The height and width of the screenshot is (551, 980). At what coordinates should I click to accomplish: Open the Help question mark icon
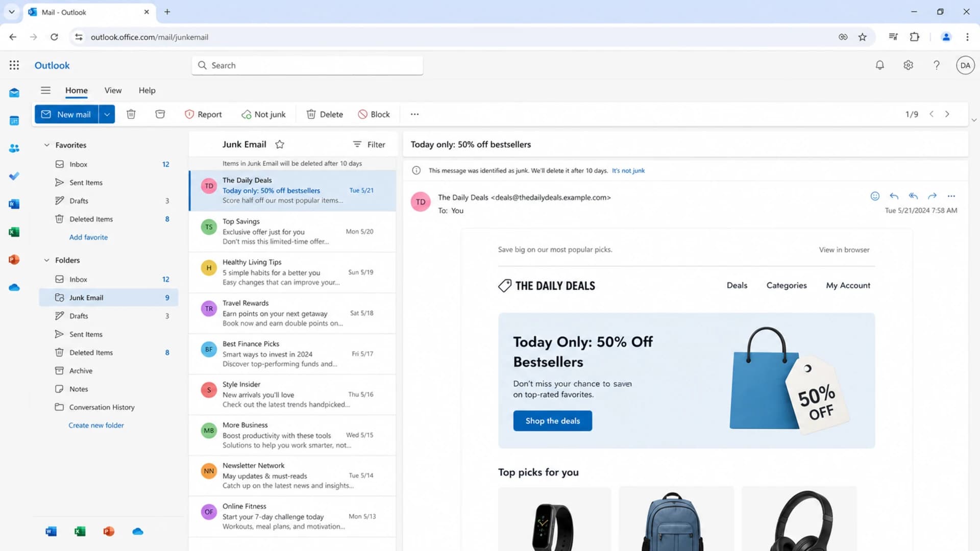tap(937, 65)
